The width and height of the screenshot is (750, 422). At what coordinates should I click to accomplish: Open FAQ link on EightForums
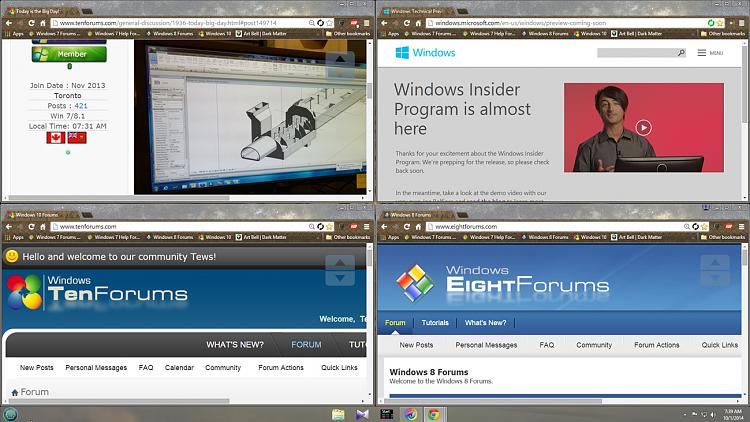(x=547, y=345)
